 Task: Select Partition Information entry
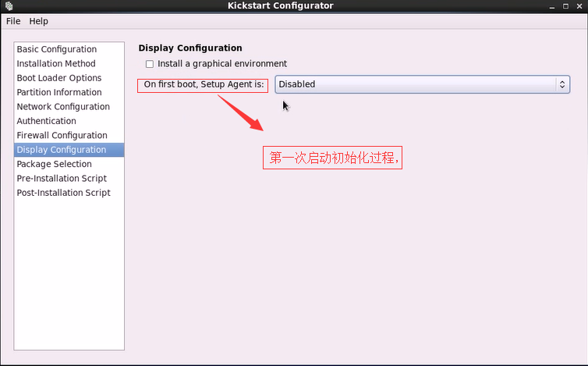(69, 92)
